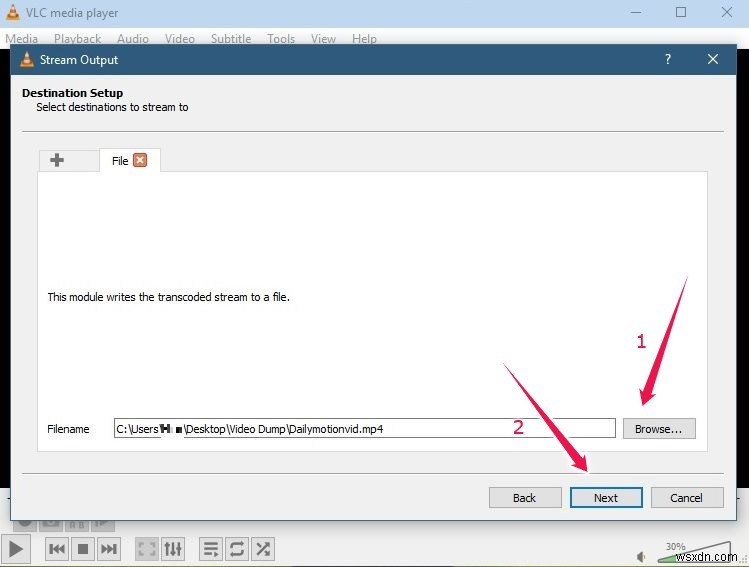Go to previous media track
This screenshot has height=567, width=749.
[57, 549]
